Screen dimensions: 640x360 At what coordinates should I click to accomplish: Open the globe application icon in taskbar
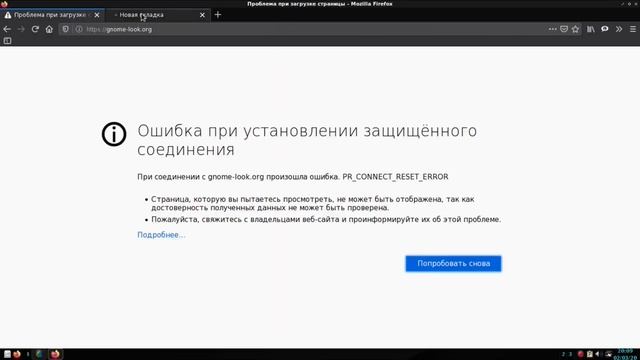[40, 354]
